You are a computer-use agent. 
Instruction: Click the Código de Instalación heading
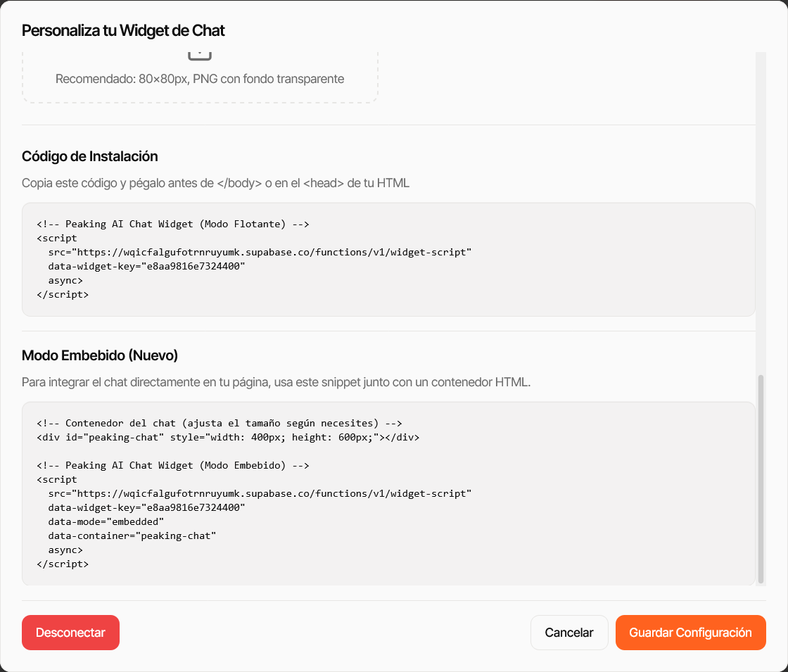(89, 156)
